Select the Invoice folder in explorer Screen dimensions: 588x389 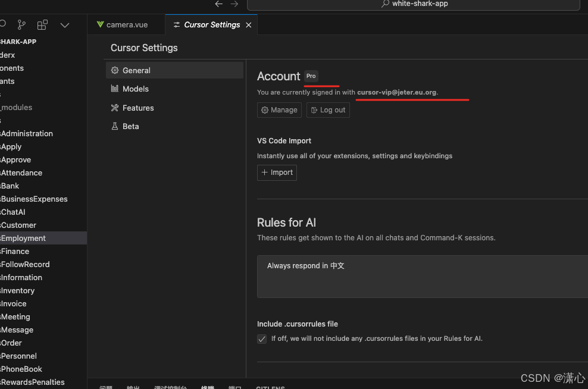[43, 304]
